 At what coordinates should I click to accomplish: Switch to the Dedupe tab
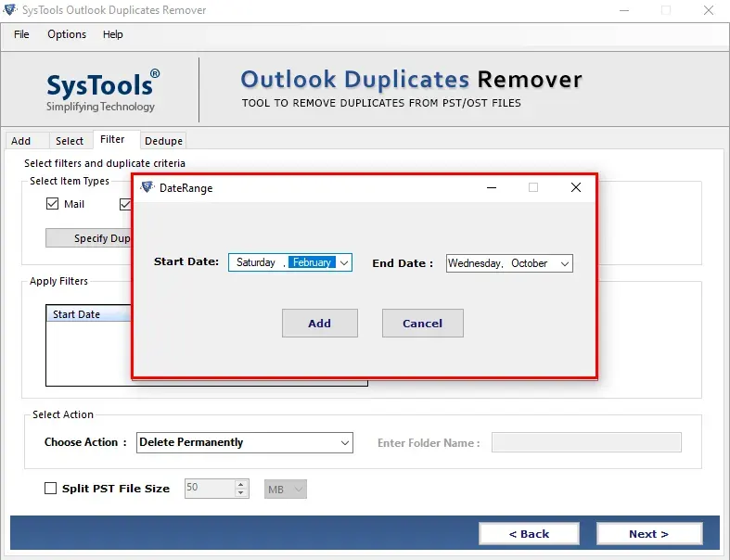[163, 141]
